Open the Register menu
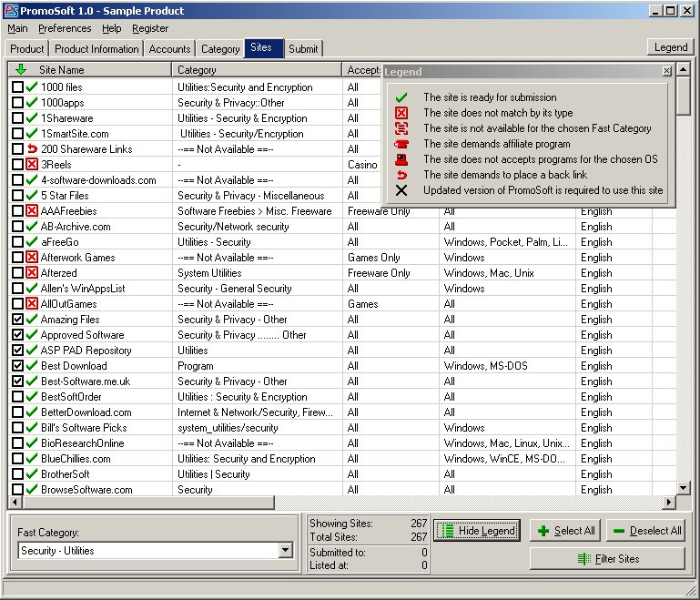 point(150,28)
